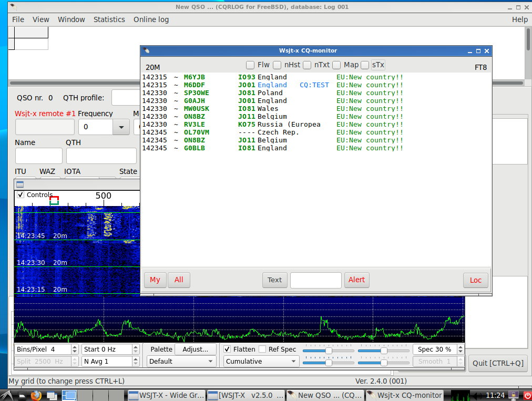532x401 pixels.
Task: Click the red power logout icon
Action: pos(527,396)
